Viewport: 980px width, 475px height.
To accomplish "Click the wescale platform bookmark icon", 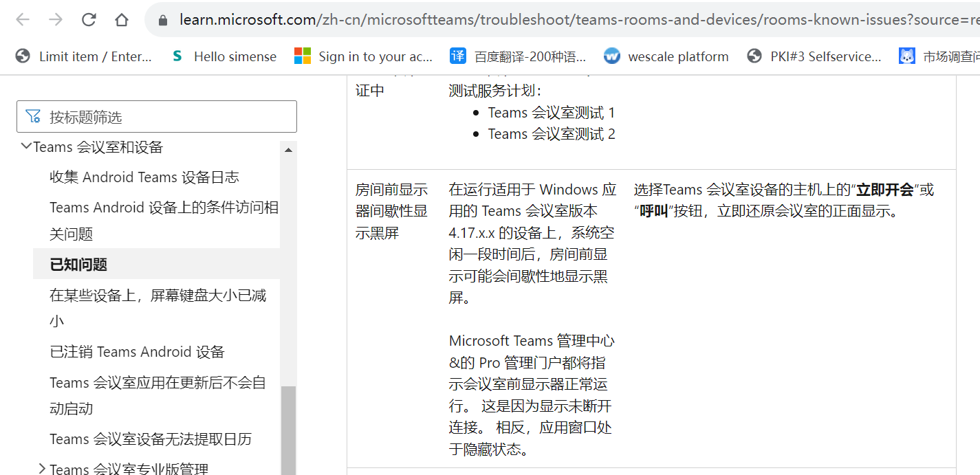I will 611,56.
